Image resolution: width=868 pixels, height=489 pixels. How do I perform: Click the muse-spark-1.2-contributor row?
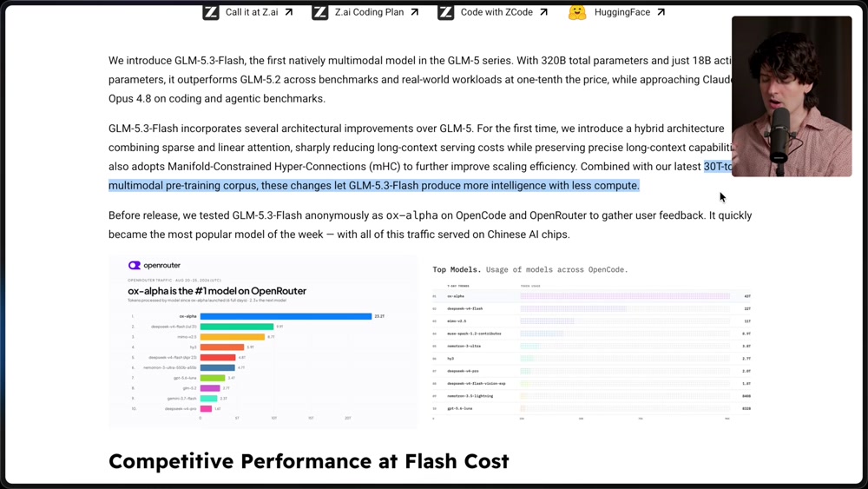pyautogui.click(x=592, y=334)
